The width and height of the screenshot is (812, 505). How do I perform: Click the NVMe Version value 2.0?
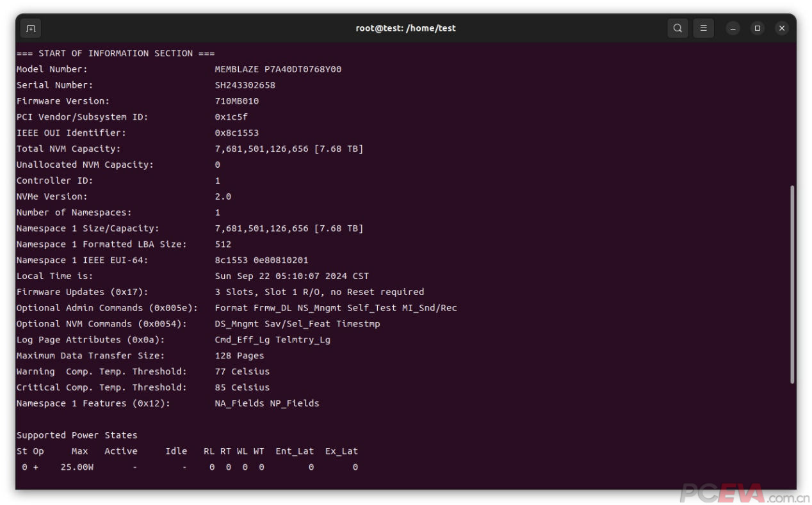pyautogui.click(x=223, y=196)
